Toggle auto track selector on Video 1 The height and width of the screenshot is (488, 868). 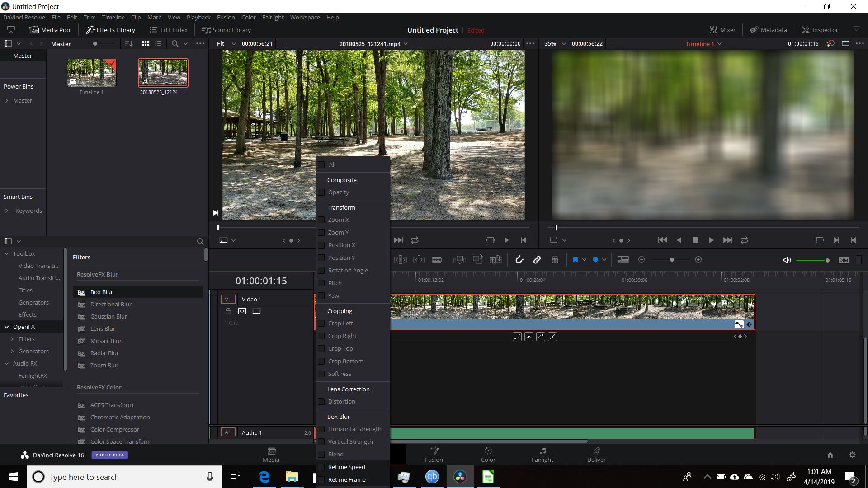point(242,311)
